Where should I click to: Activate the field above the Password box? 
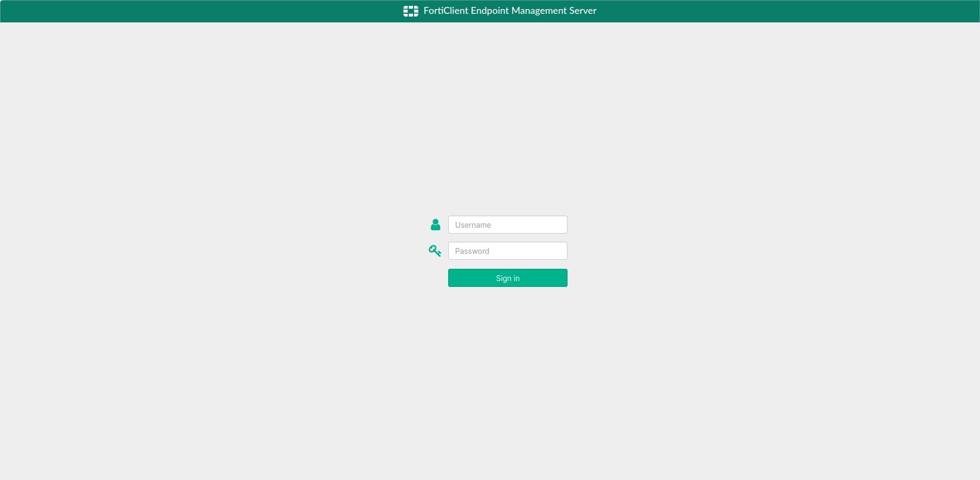pyautogui.click(x=507, y=225)
